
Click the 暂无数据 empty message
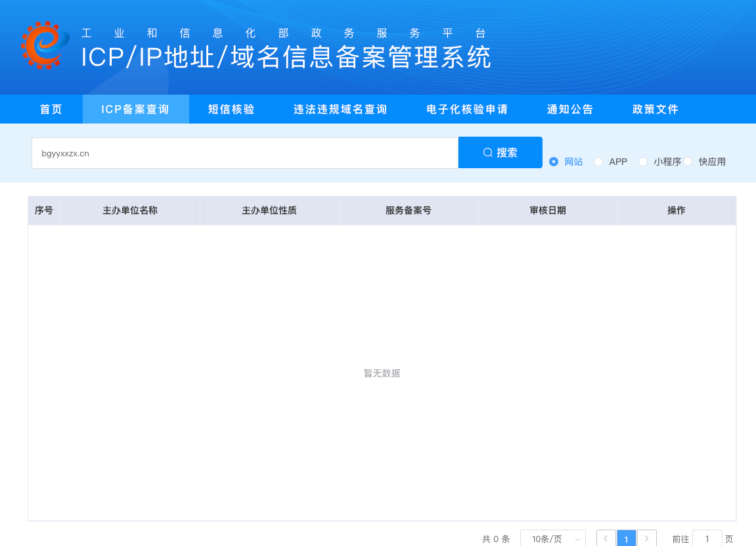(x=382, y=373)
